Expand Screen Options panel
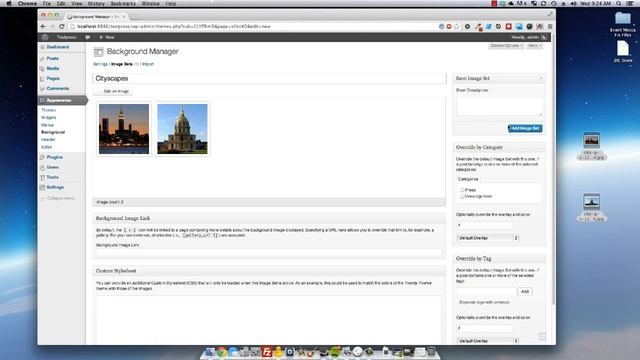The height and width of the screenshot is (360, 640). point(506,46)
